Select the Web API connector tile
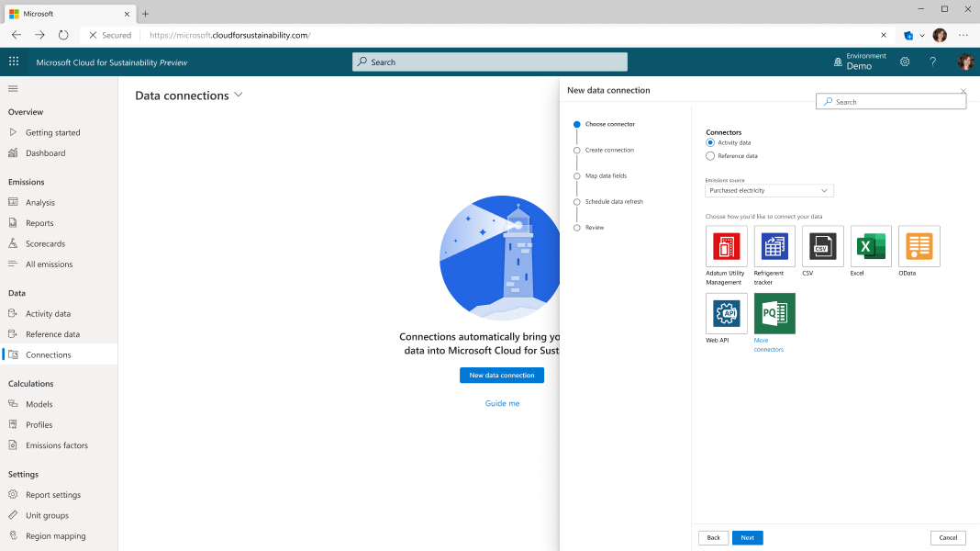 click(x=726, y=313)
